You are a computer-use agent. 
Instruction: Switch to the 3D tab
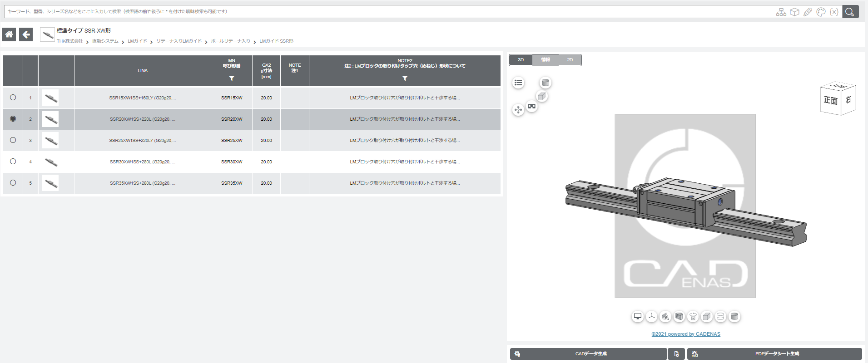click(521, 60)
